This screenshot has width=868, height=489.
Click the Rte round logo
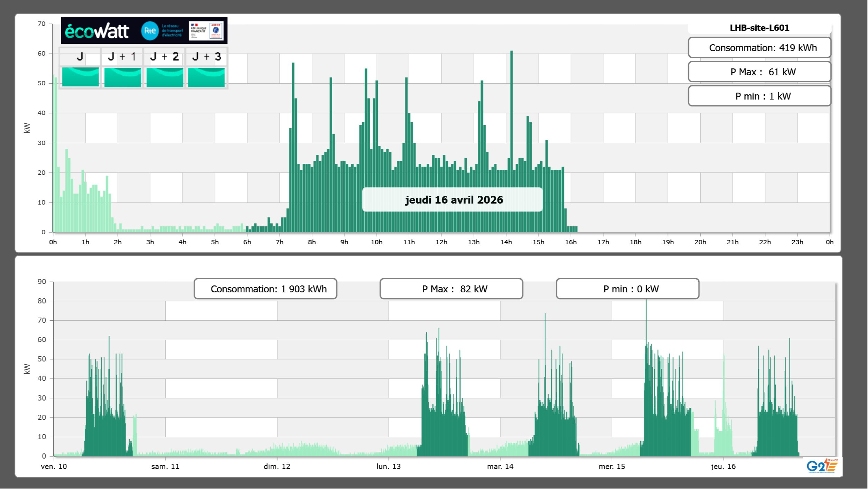click(x=150, y=31)
